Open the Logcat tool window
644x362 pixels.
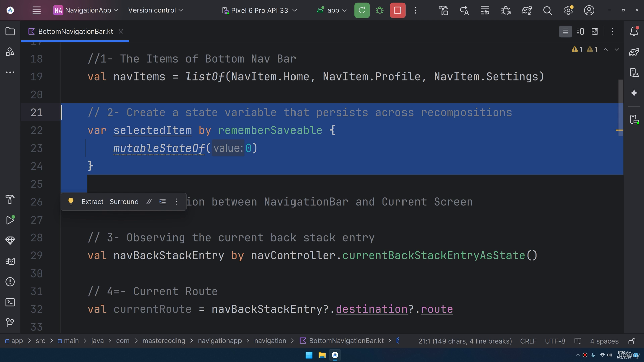(x=10, y=261)
